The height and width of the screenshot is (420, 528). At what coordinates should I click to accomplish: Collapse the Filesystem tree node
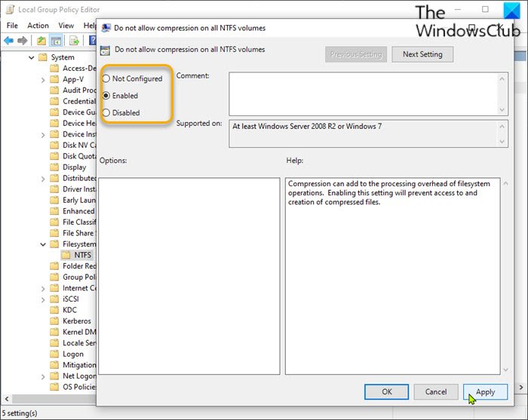(43, 244)
